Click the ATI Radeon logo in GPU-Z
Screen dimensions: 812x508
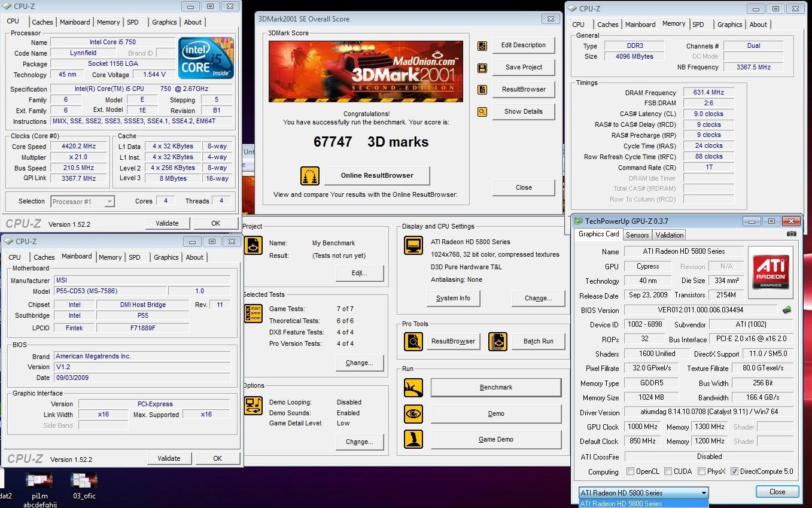point(771,272)
